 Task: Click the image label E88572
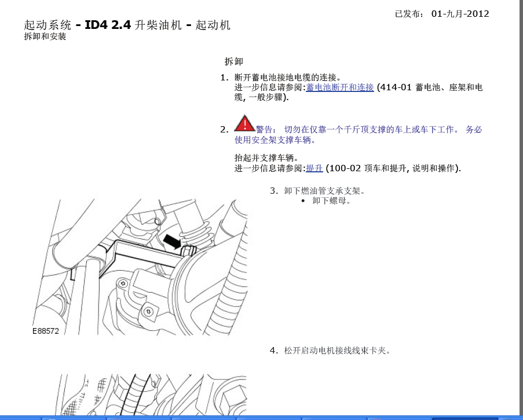(45, 331)
